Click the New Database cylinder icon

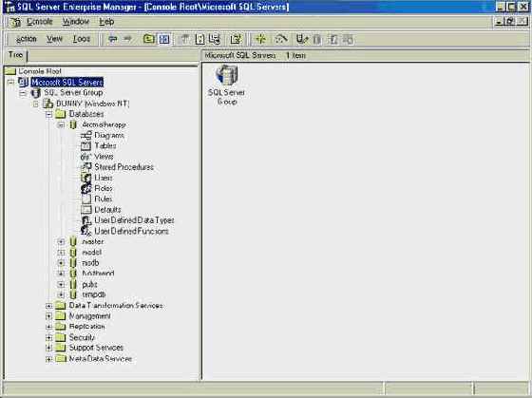coord(317,39)
